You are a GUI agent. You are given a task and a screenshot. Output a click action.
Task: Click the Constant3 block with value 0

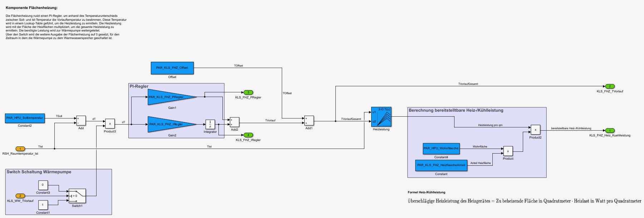pyautogui.click(x=43, y=185)
